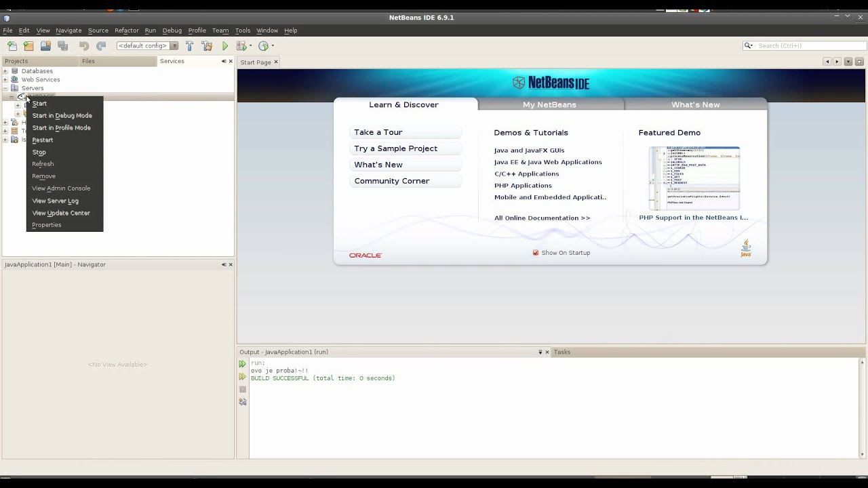Screen dimensions: 868x488
Task: Switch to the What's New tab
Action: (x=696, y=105)
